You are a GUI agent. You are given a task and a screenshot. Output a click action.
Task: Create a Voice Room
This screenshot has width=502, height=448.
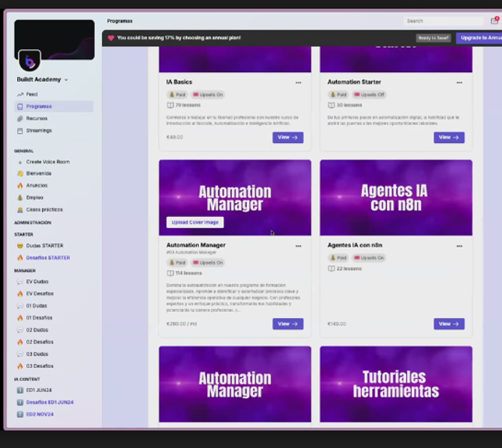click(47, 162)
